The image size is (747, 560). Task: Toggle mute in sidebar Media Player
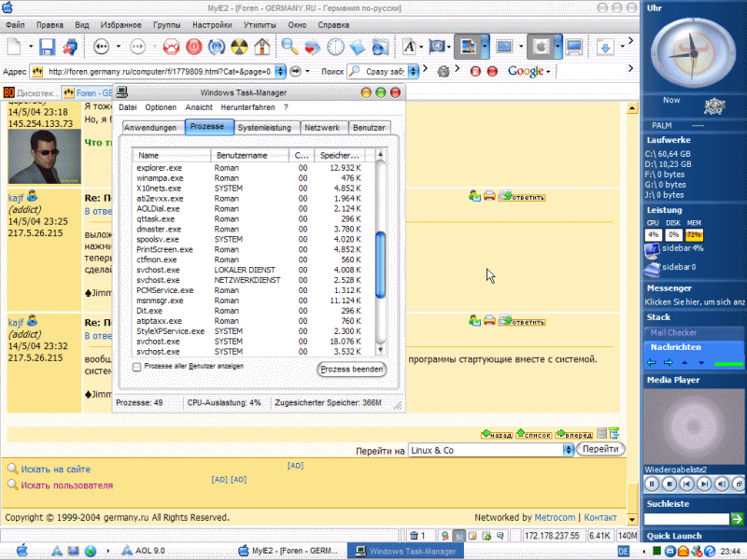(x=722, y=484)
